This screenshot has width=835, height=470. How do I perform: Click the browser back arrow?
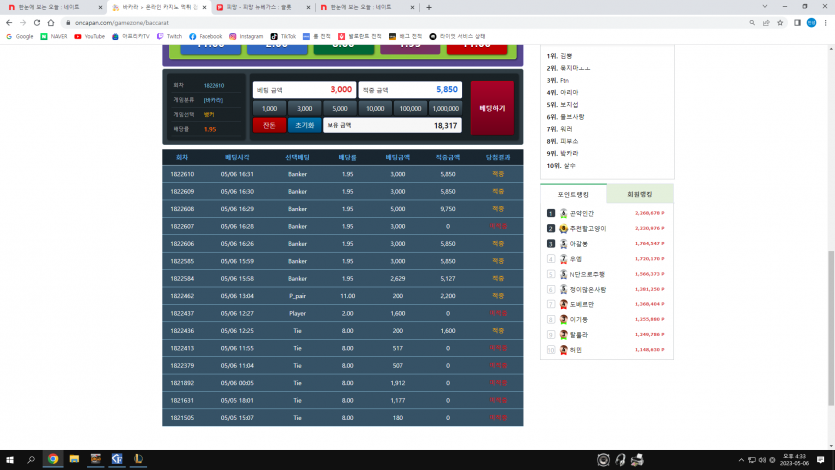(x=9, y=23)
